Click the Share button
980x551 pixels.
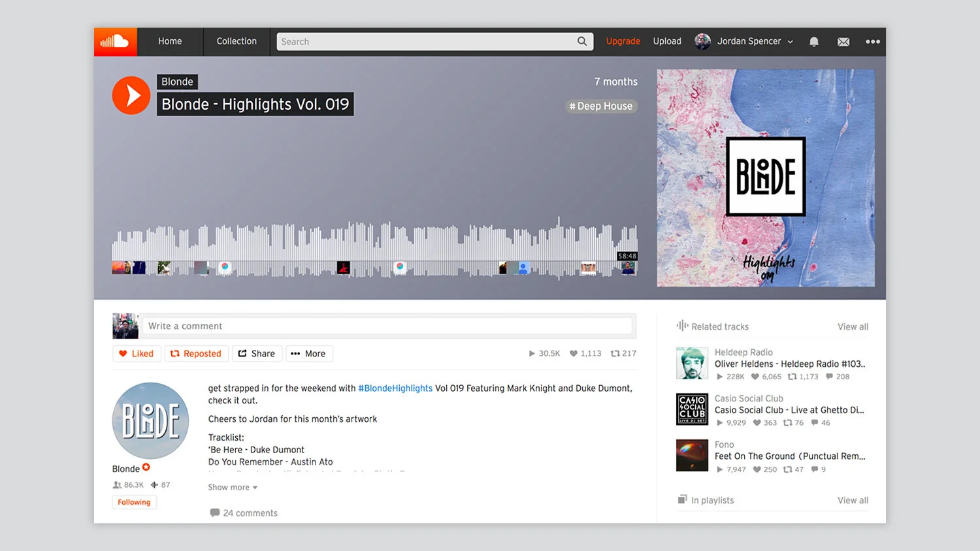click(257, 354)
